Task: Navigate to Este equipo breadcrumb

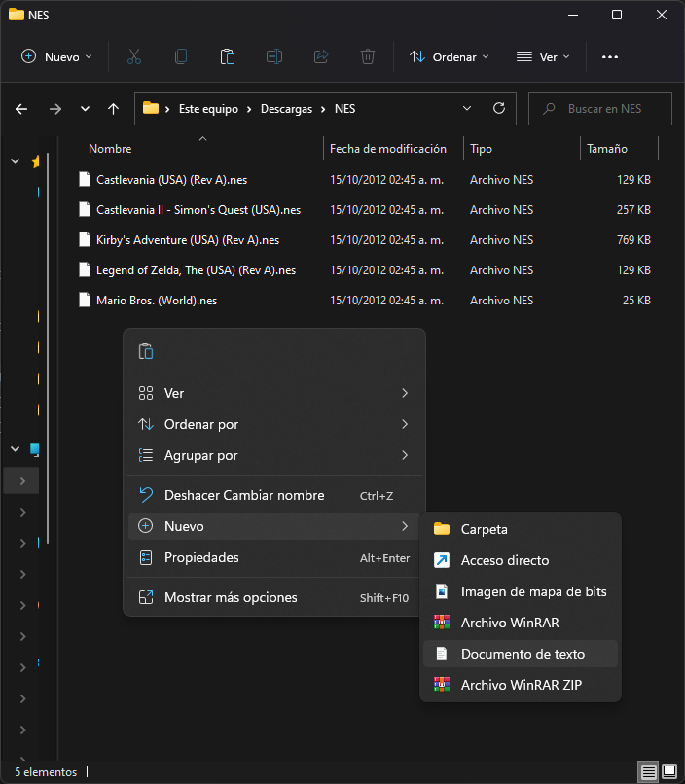Action: coord(208,109)
